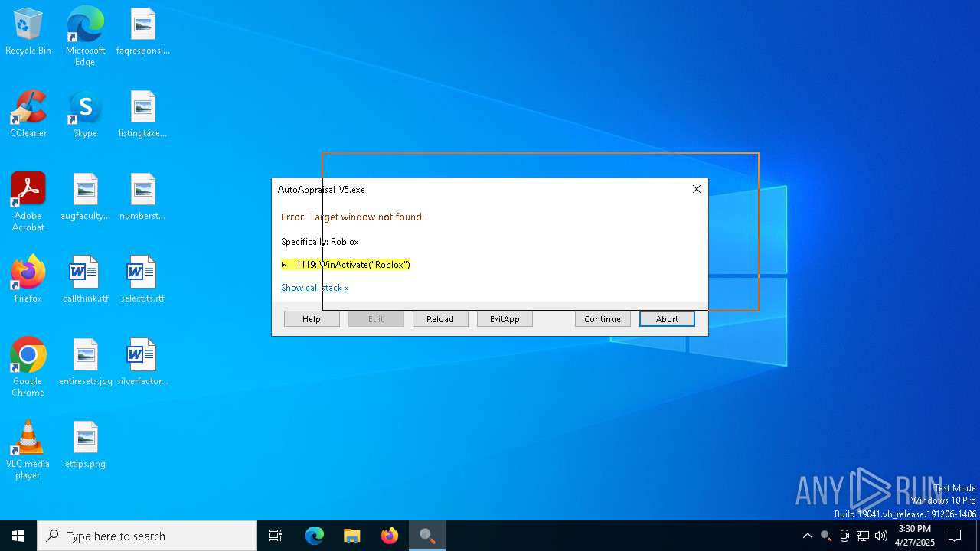Open the Edge icon in the taskbar

[x=315, y=536]
